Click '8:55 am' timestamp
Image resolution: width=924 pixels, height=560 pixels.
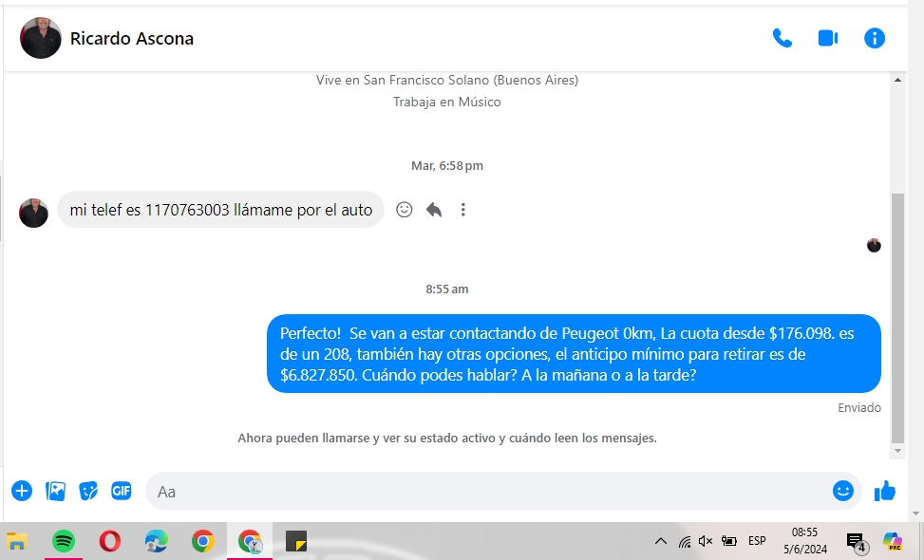pyautogui.click(x=447, y=289)
